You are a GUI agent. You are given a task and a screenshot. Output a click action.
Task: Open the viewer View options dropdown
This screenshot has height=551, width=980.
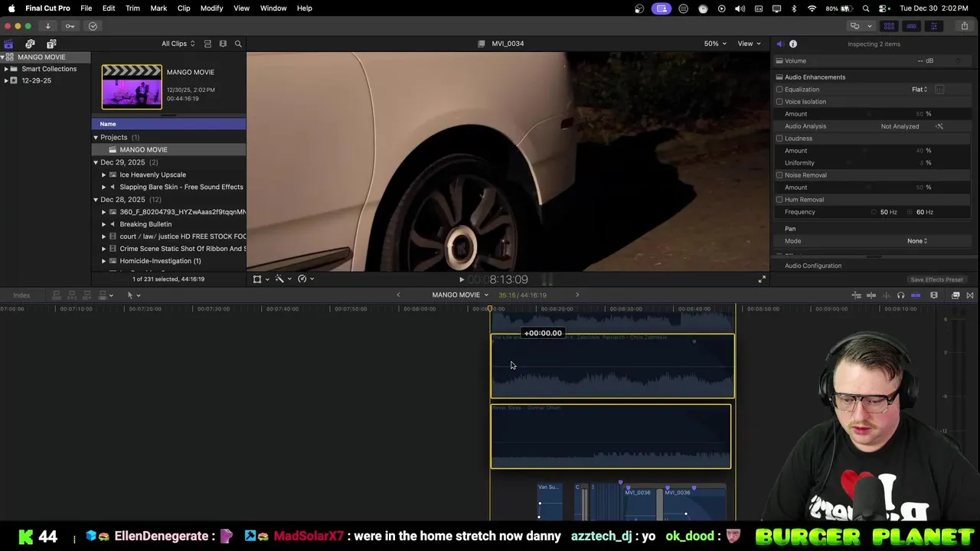pos(749,44)
